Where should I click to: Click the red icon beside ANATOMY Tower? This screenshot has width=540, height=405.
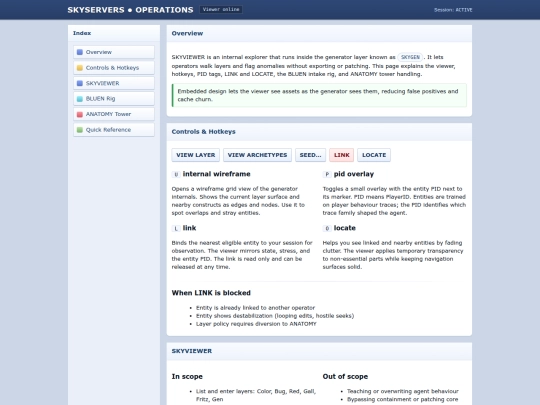coord(80,114)
